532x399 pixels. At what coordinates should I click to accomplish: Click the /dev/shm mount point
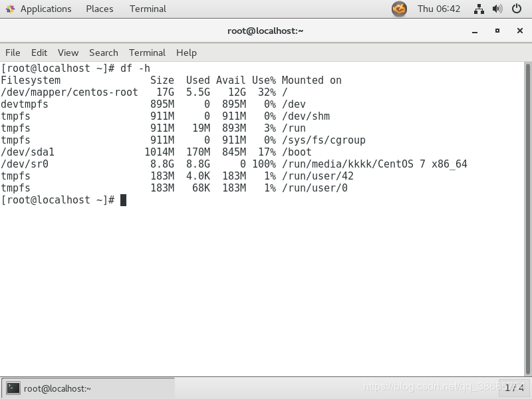pyautogui.click(x=306, y=116)
